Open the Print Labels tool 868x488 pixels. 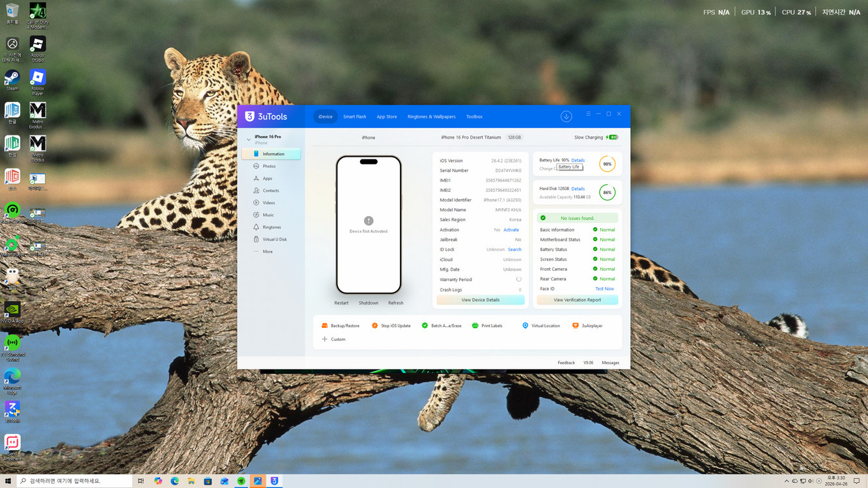pos(487,325)
